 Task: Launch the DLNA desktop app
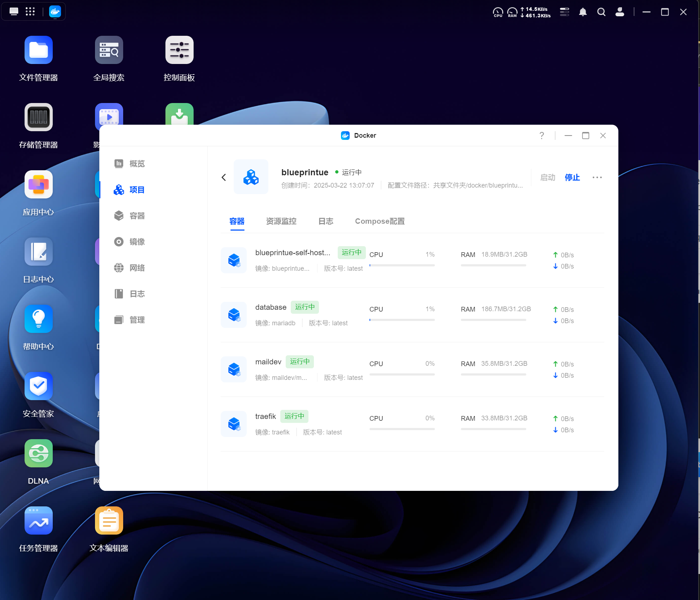39,453
